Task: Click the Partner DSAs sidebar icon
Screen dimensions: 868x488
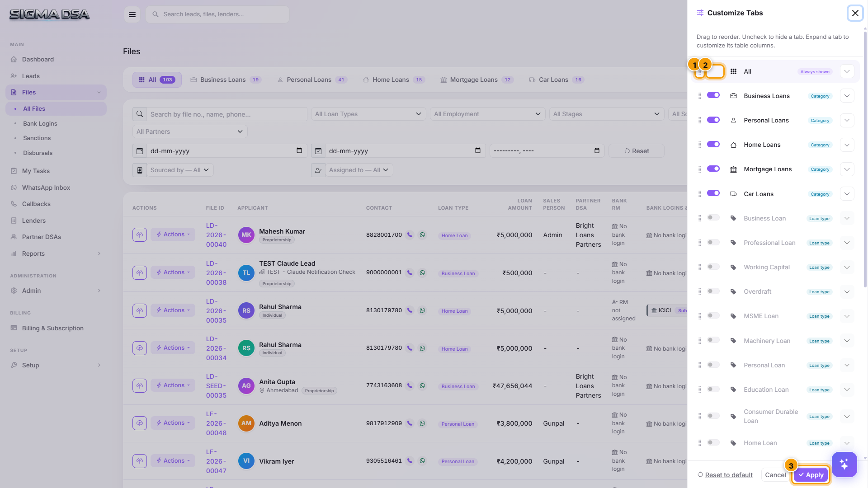Action: [x=14, y=237]
